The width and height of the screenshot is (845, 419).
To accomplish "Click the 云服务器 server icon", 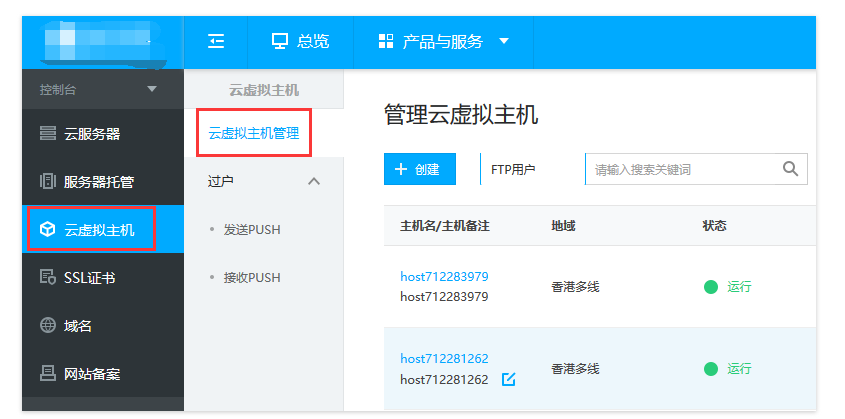I will [48, 133].
